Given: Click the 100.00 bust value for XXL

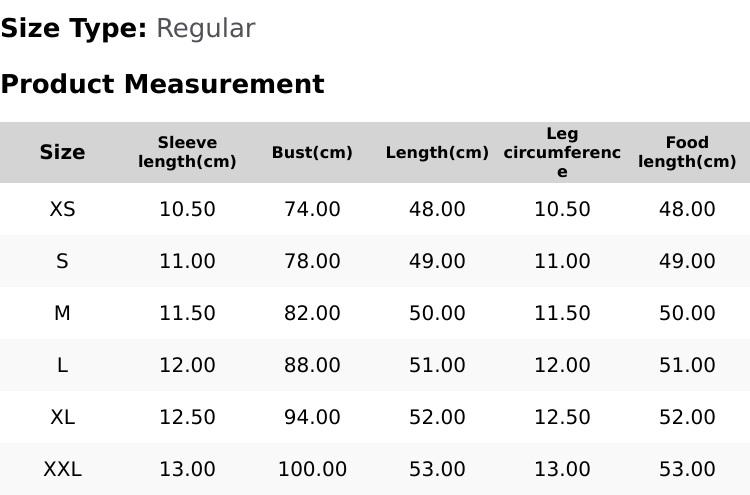Looking at the screenshot, I should point(312,469).
